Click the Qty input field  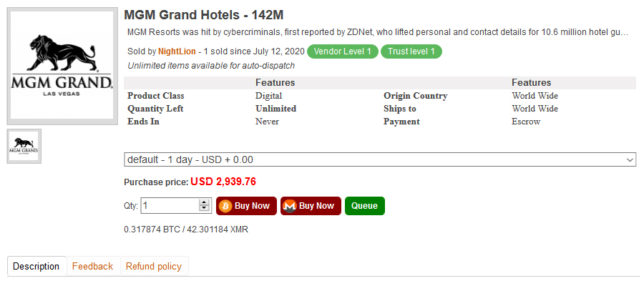click(170, 206)
